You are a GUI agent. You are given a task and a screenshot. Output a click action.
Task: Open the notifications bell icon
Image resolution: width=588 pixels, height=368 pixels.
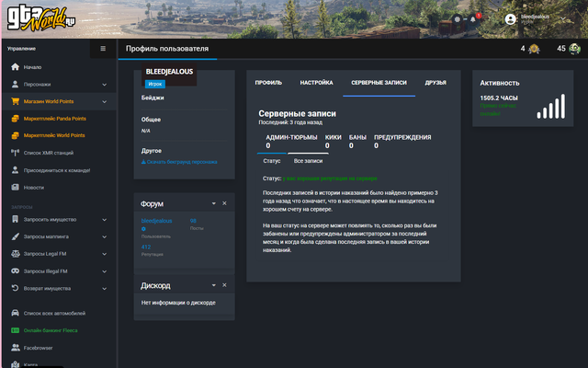pyautogui.click(x=473, y=18)
